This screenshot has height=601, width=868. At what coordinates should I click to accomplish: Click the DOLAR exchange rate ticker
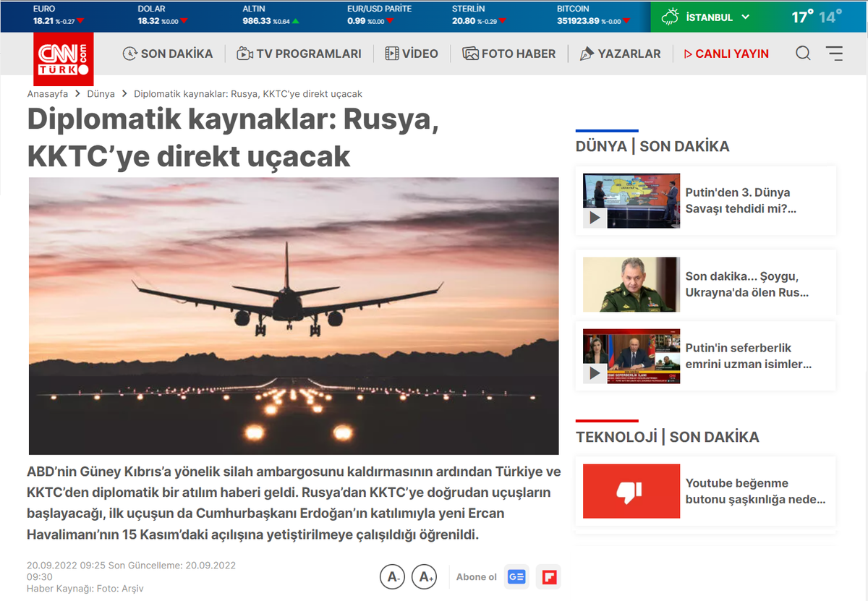(x=163, y=15)
